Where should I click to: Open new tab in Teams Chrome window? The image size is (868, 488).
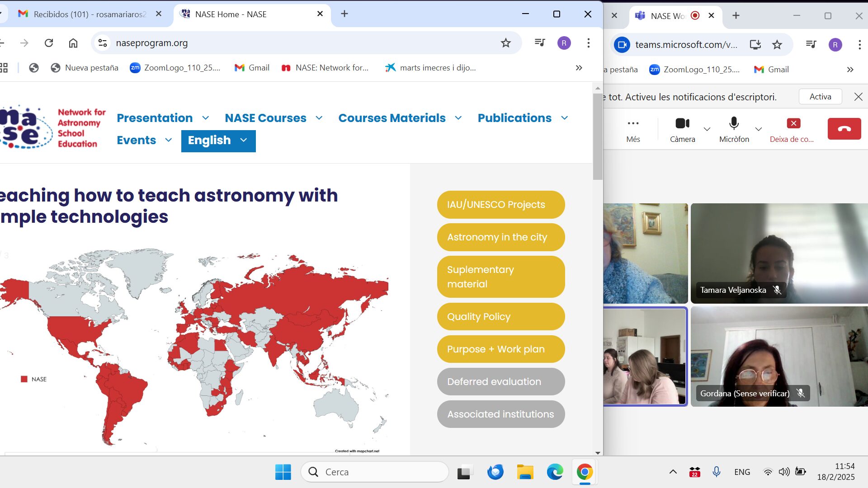pyautogui.click(x=736, y=16)
